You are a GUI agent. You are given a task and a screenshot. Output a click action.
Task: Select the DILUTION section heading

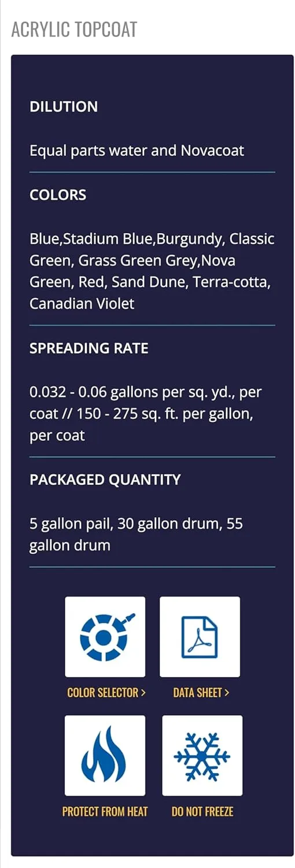64,106
